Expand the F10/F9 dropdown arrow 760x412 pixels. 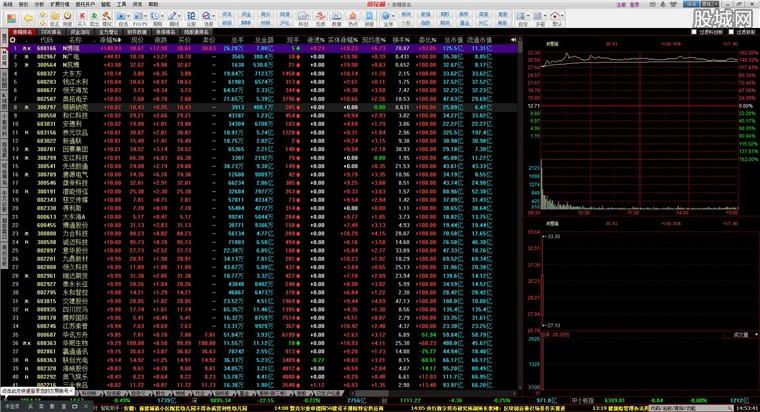click(145, 16)
